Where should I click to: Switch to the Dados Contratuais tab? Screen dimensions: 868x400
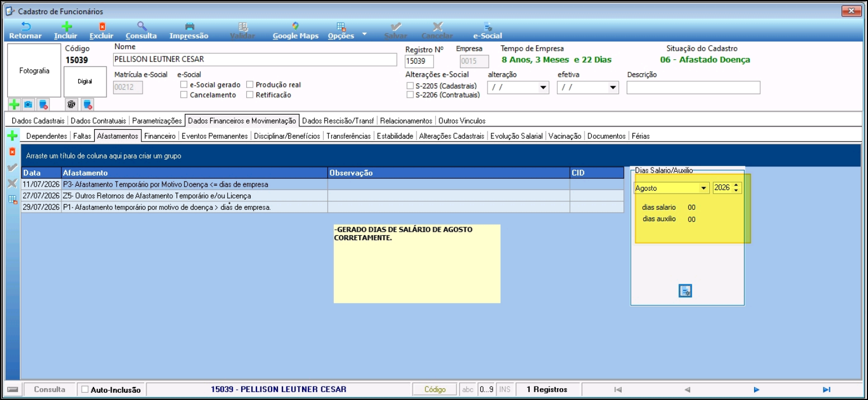click(x=99, y=121)
